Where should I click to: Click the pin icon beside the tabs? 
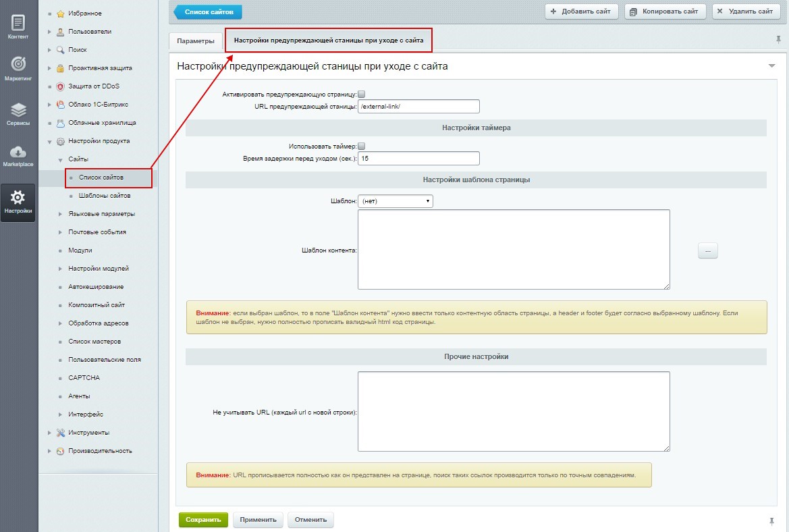[778, 39]
